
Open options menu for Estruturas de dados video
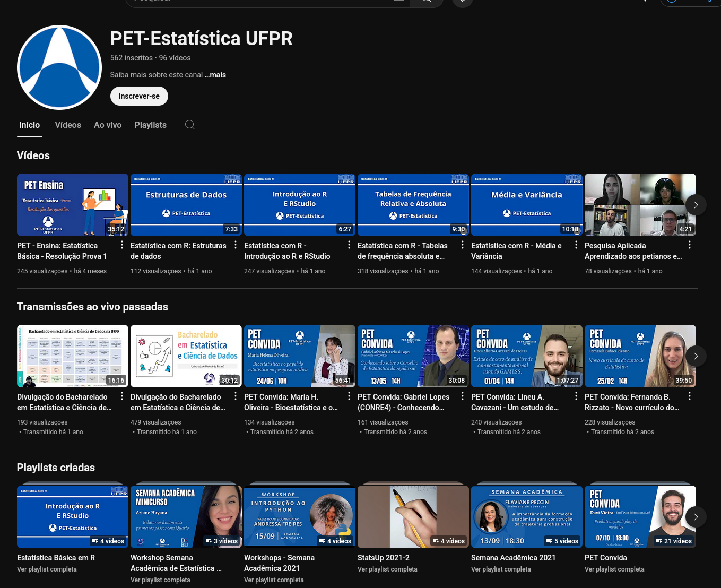(x=236, y=245)
